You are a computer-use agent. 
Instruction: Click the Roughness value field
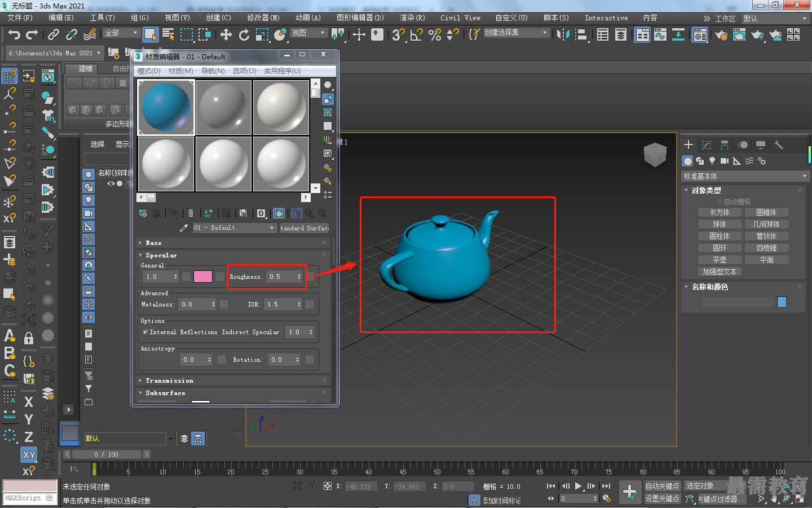[x=281, y=277]
